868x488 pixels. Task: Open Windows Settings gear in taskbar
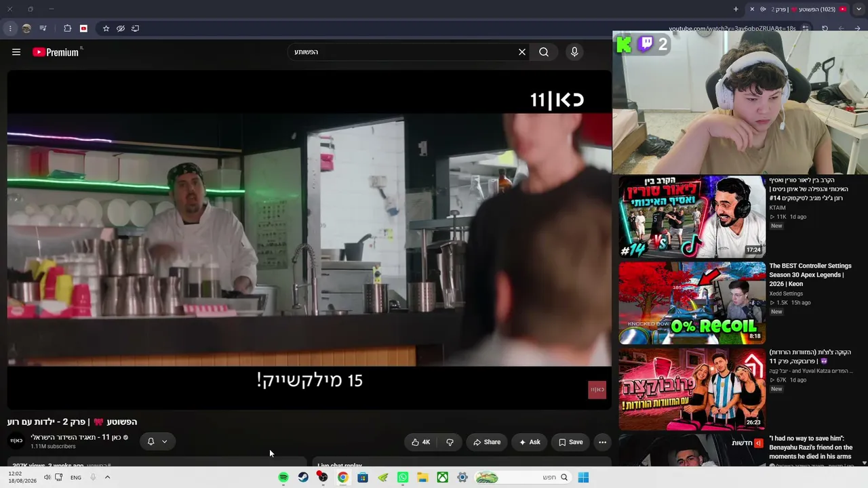(462, 477)
